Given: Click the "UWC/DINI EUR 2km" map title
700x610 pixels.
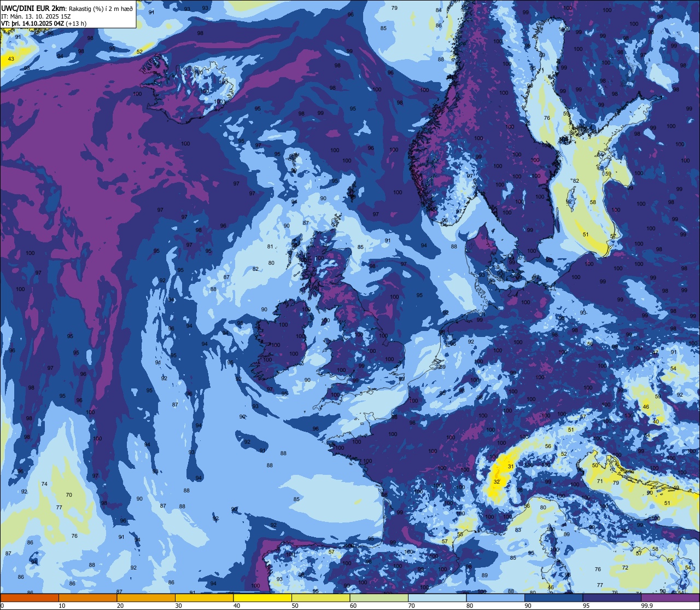Looking at the screenshot, I should pos(33,8).
